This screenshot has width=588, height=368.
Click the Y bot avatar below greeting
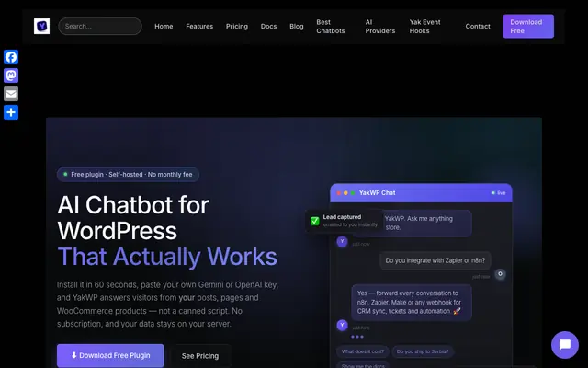click(342, 241)
